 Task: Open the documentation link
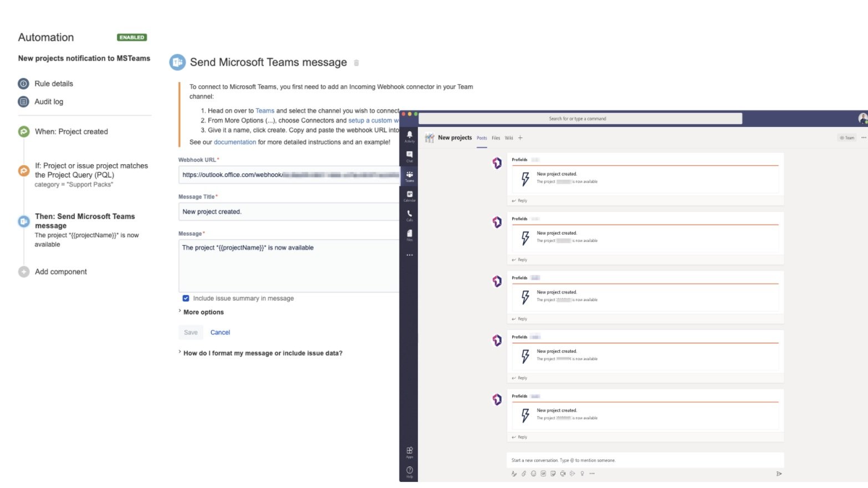(x=234, y=142)
